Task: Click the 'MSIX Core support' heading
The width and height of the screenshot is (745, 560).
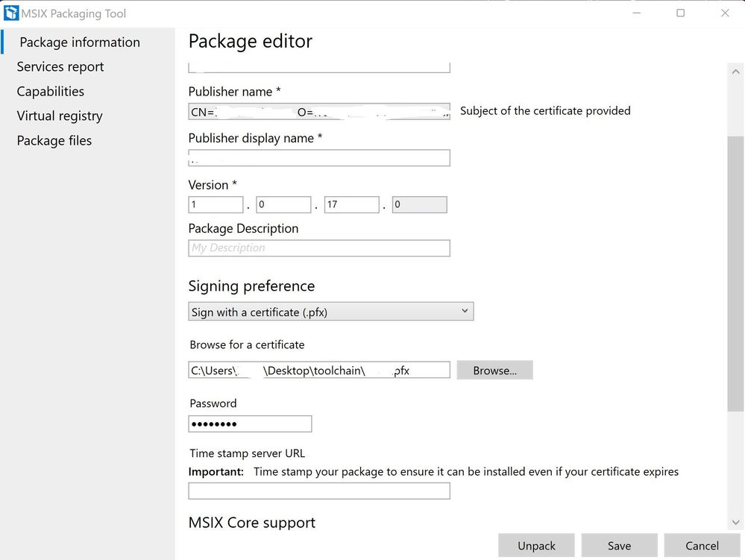Action: (x=252, y=523)
